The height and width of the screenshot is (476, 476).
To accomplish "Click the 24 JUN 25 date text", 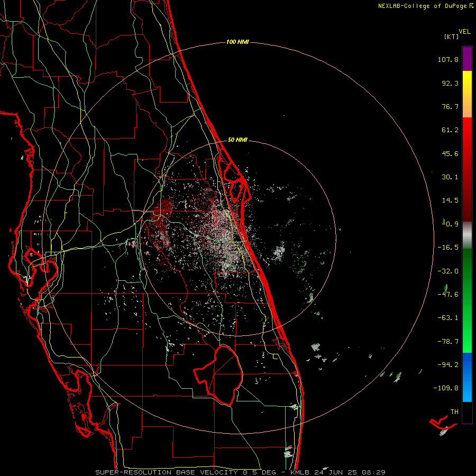I will pos(335,472).
